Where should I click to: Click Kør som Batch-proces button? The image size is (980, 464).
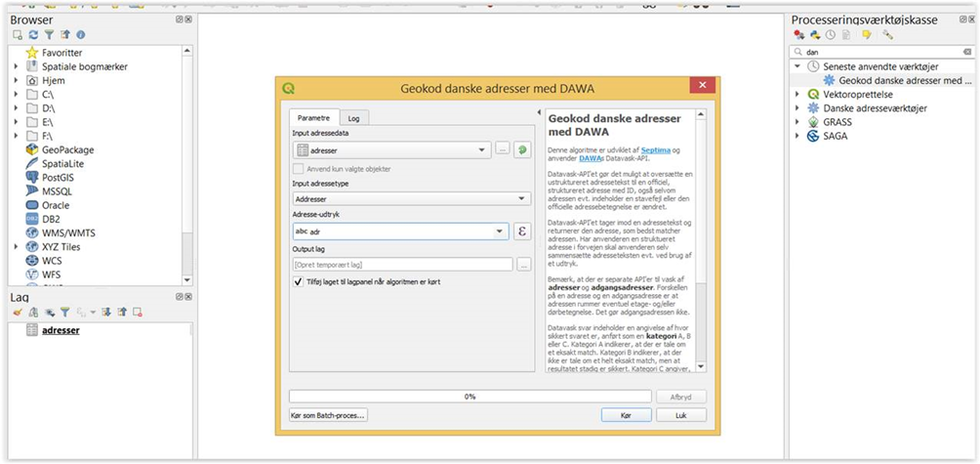[x=328, y=415]
